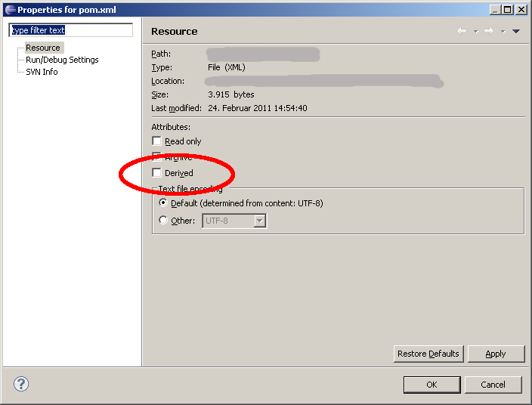Open the UTF-8 encoding combo box
The height and width of the screenshot is (405, 532).
point(234,221)
